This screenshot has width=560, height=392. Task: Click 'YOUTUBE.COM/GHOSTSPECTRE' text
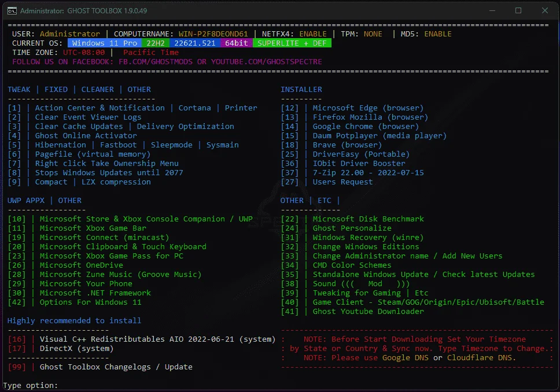(x=267, y=62)
